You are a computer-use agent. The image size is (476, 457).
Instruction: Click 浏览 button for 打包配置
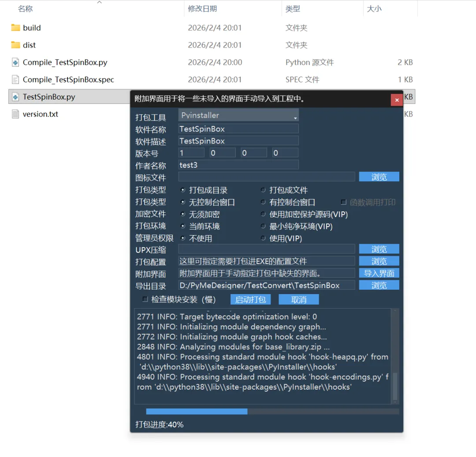(x=379, y=261)
